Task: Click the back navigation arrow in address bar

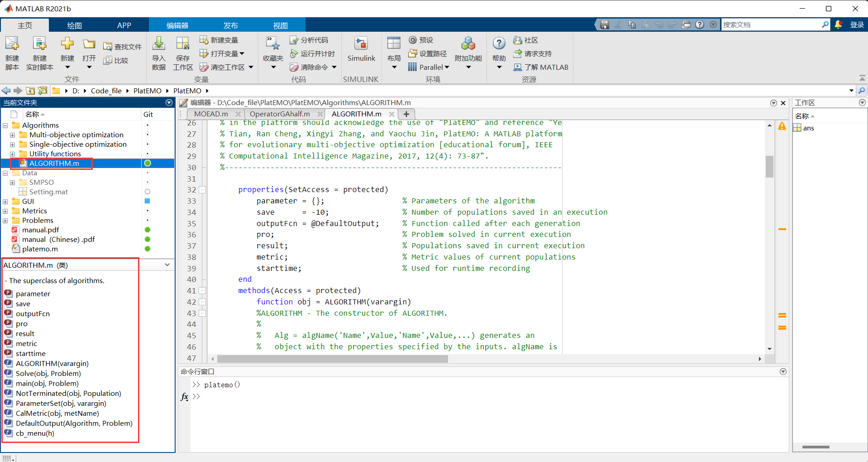Action: pos(6,91)
